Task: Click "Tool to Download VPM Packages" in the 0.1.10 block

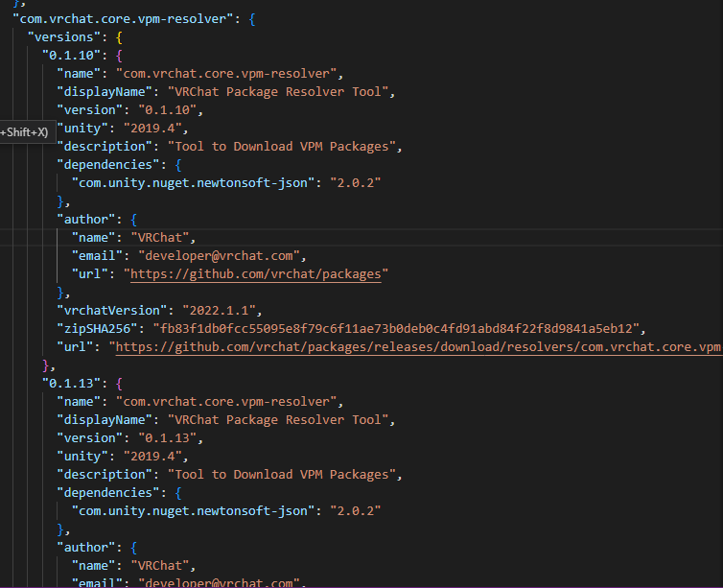Action: (x=282, y=147)
